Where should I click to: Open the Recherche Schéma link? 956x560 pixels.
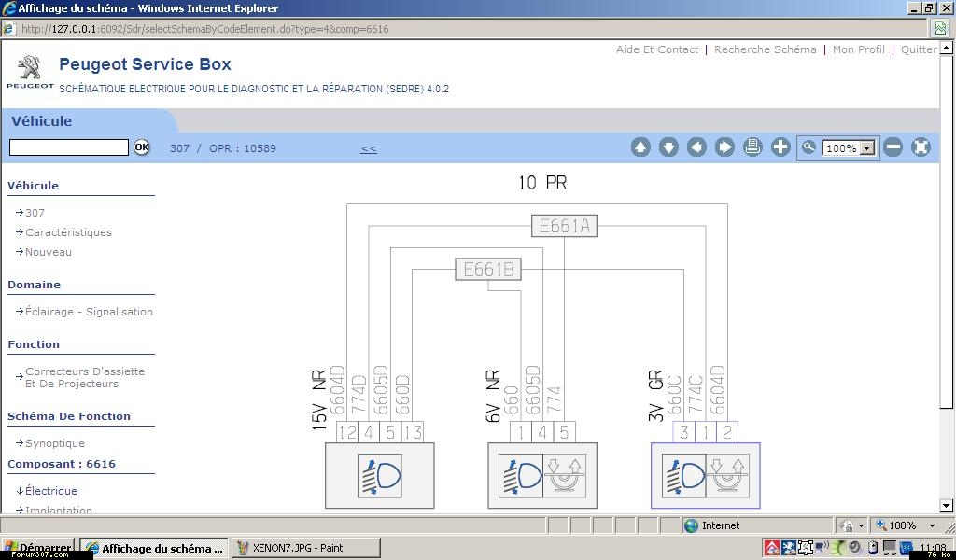tap(766, 49)
